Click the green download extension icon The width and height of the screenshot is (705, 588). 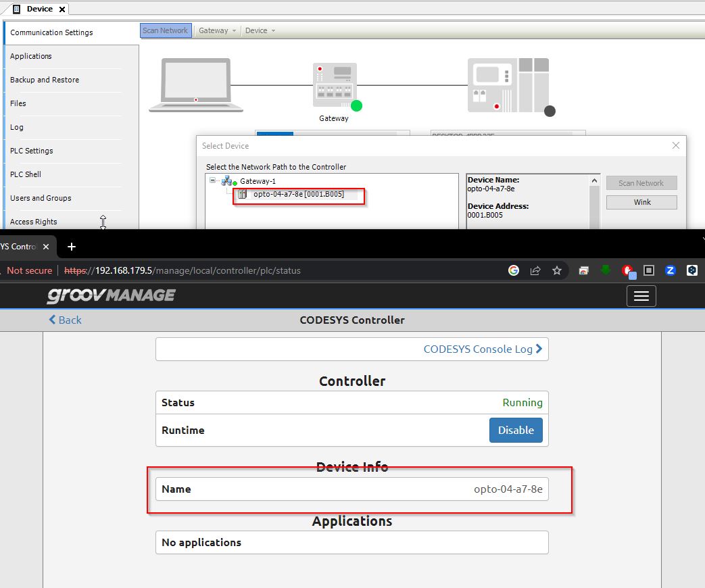(606, 270)
